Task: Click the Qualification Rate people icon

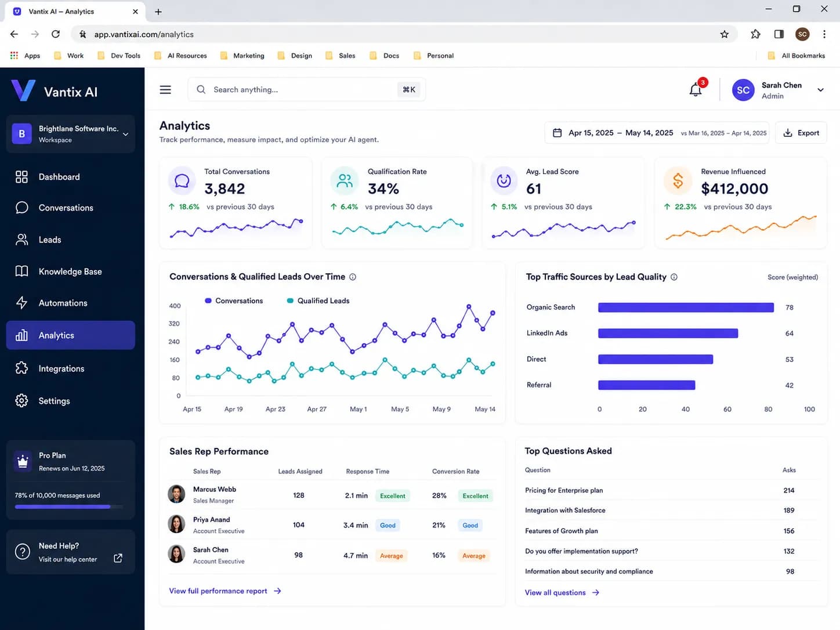Action: pyautogui.click(x=345, y=181)
